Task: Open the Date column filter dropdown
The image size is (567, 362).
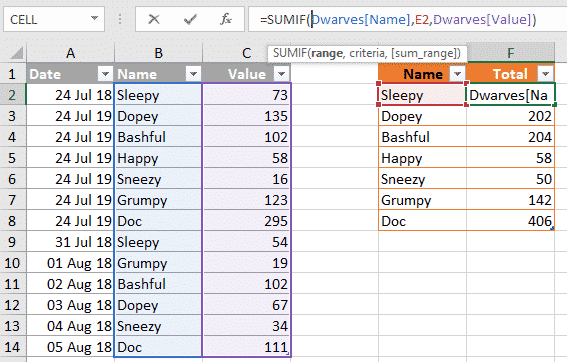Action: point(105,74)
